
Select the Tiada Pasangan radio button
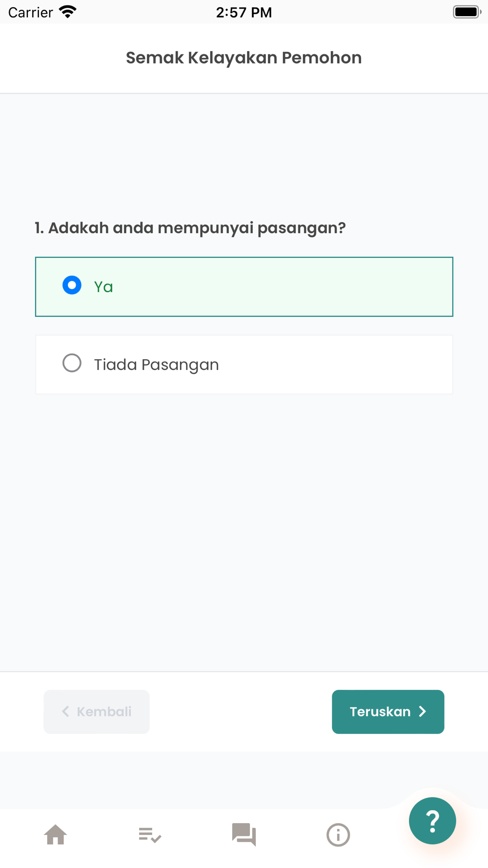tap(72, 363)
